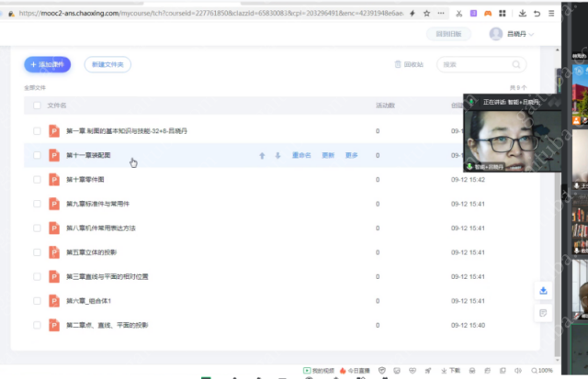Open file 第九章标准件与常用件

98,204
